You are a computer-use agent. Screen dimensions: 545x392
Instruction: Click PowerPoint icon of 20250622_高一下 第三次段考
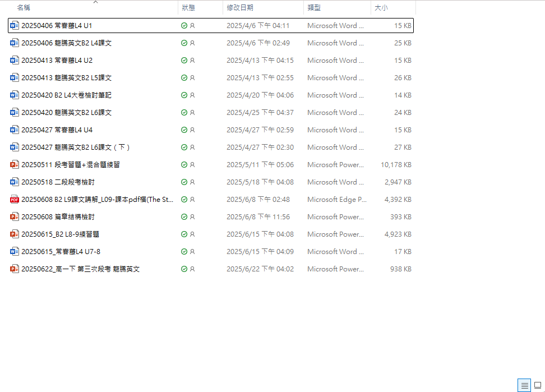(15, 269)
